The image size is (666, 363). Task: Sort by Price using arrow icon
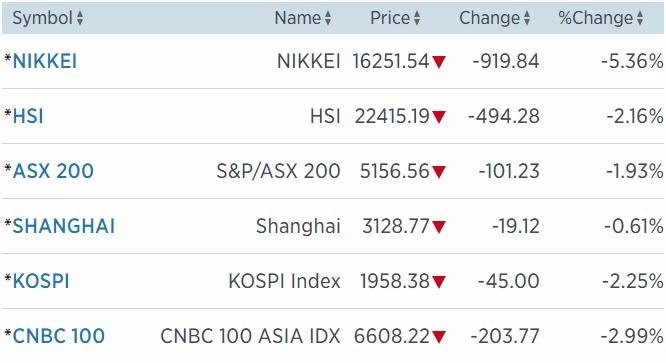pyautogui.click(x=417, y=18)
